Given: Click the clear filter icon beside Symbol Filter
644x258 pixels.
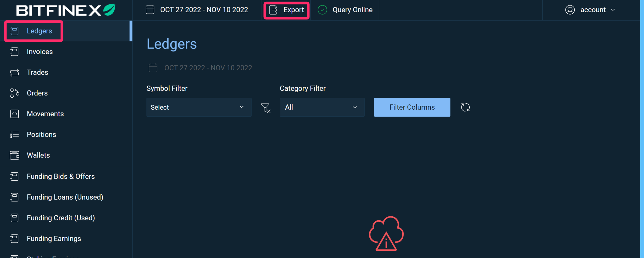Looking at the screenshot, I should (265, 108).
